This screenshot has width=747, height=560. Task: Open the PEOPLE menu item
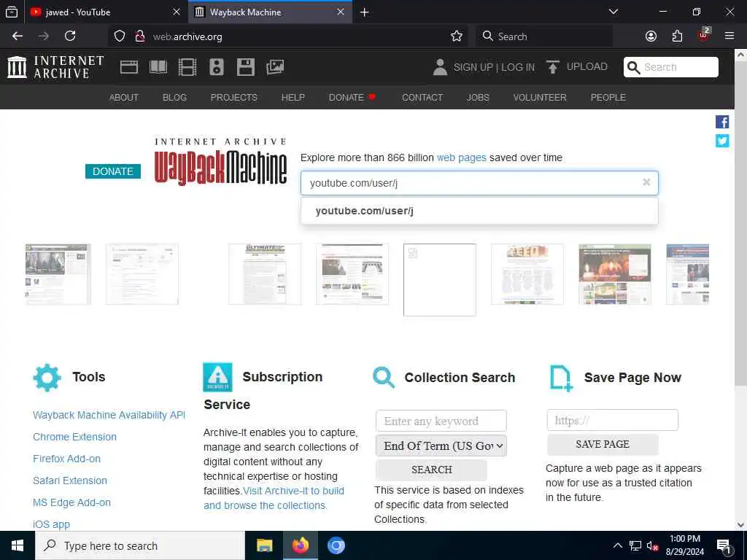(x=608, y=97)
